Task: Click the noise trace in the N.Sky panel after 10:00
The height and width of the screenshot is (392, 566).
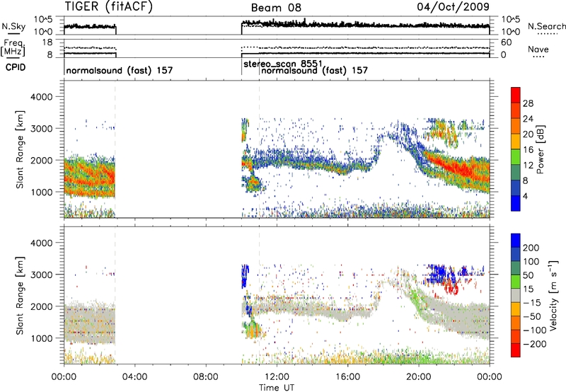Action: click(365, 24)
